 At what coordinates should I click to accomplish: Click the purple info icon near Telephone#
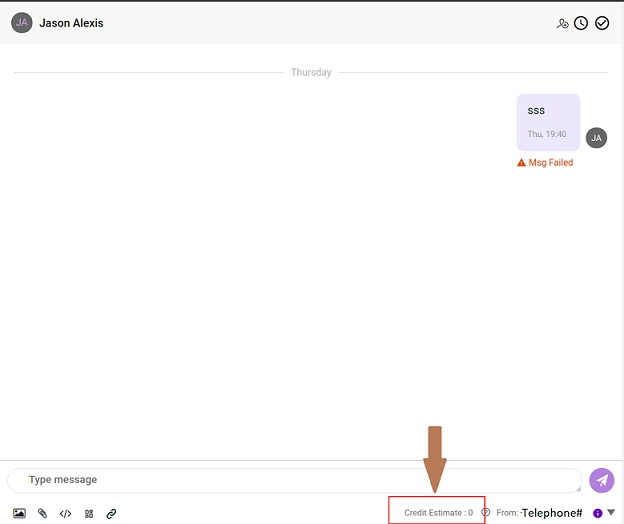tap(597, 513)
